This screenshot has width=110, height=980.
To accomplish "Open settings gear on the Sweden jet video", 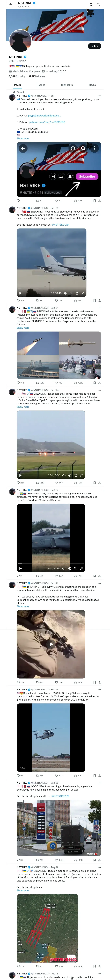I will point(70,569).
